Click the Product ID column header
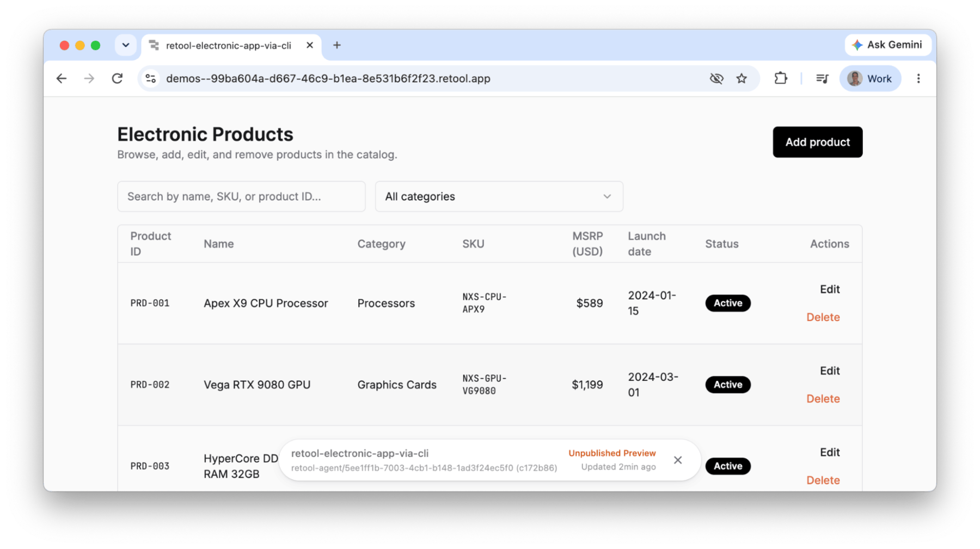The image size is (980, 549). (x=151, y=244)
